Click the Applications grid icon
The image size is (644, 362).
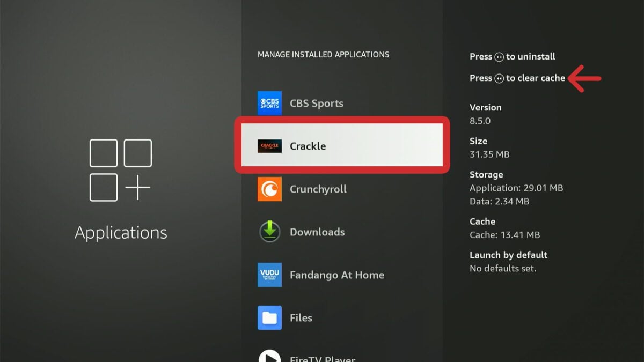click(x=120, y=170)
